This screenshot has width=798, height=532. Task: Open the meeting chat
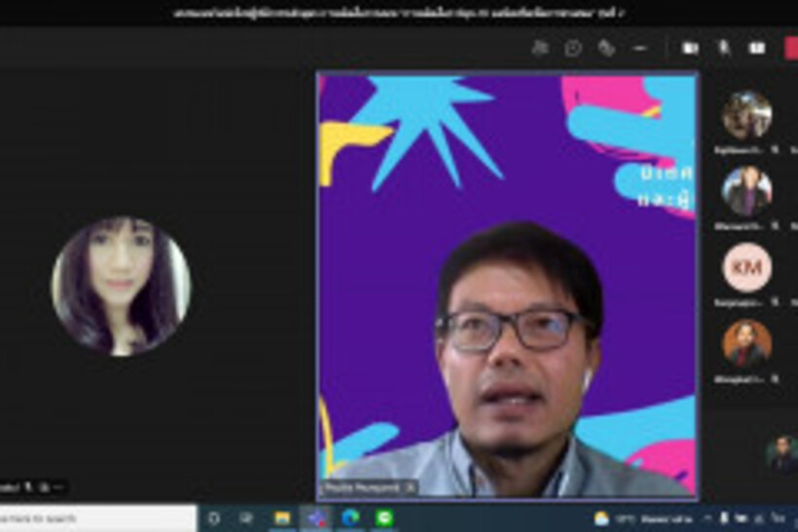pyautogui.click(x=573, y=48)
